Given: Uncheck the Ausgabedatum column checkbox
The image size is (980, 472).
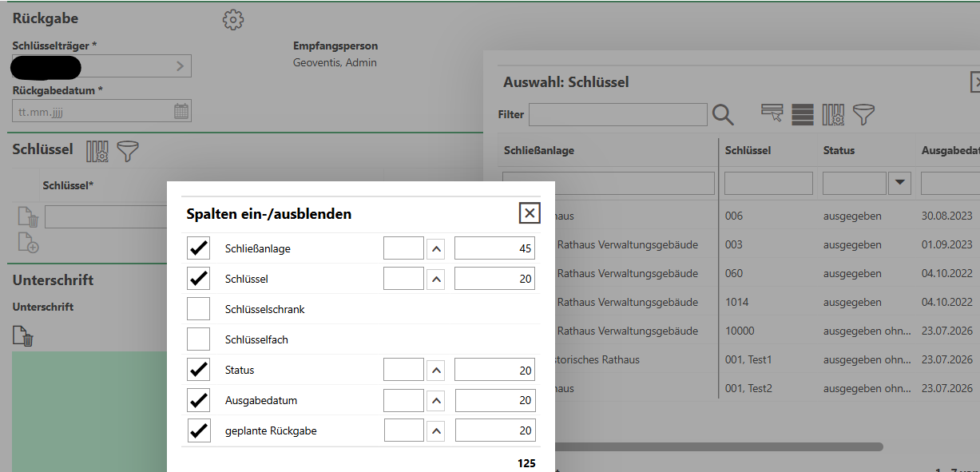Looking at the screenshot, I should [198, 400].
